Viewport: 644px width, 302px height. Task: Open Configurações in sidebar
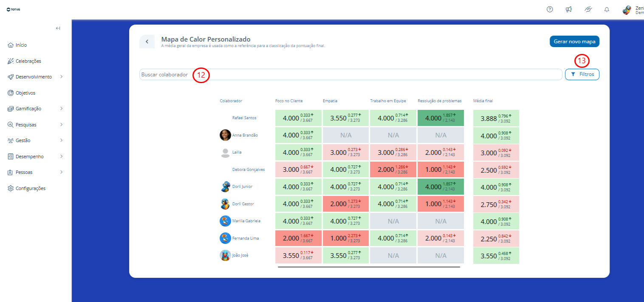[31, 188]
